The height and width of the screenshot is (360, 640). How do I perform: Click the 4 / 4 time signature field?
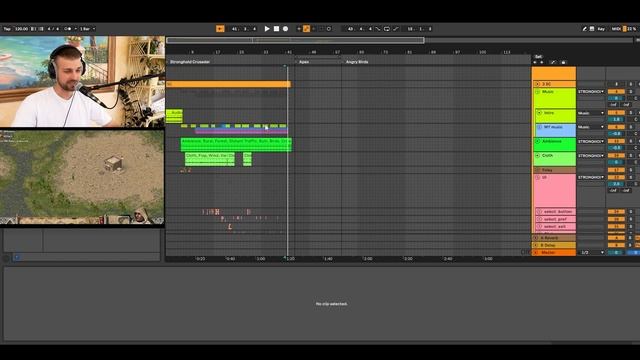53,29
